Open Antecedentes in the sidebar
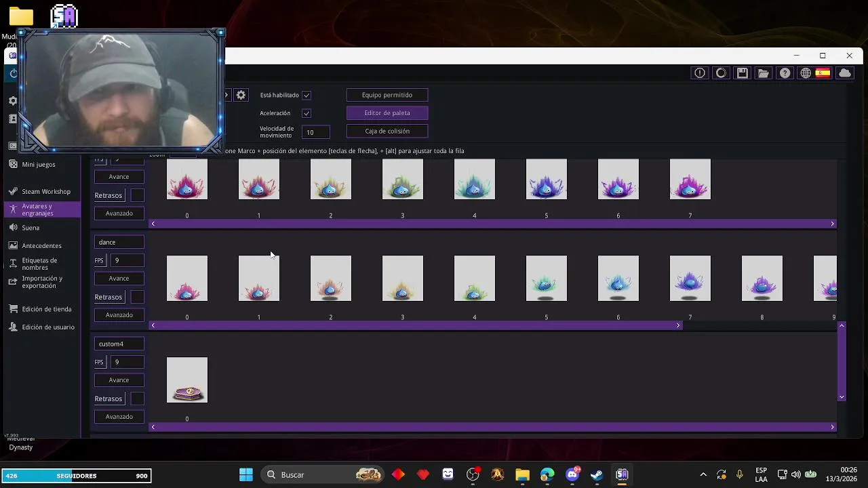 coord(41,245)
